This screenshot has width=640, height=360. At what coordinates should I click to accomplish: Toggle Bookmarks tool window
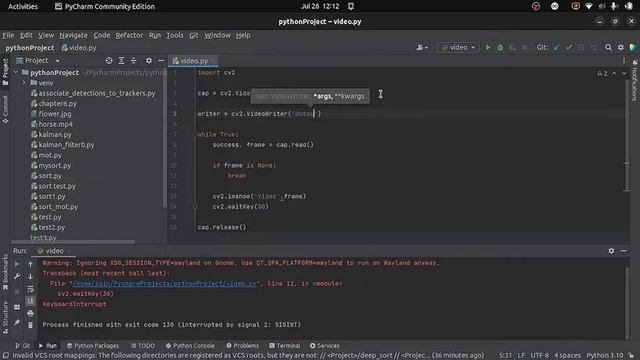[x=5, y=273]
